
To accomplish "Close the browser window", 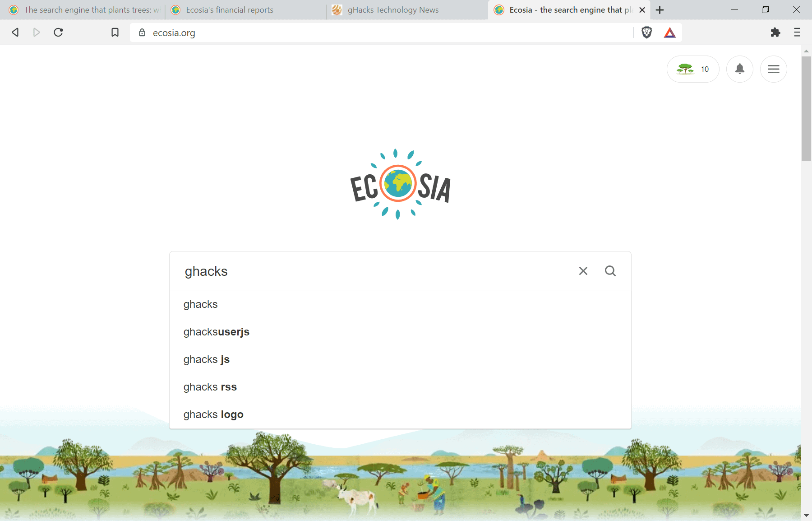I will [x=796, y=9].
